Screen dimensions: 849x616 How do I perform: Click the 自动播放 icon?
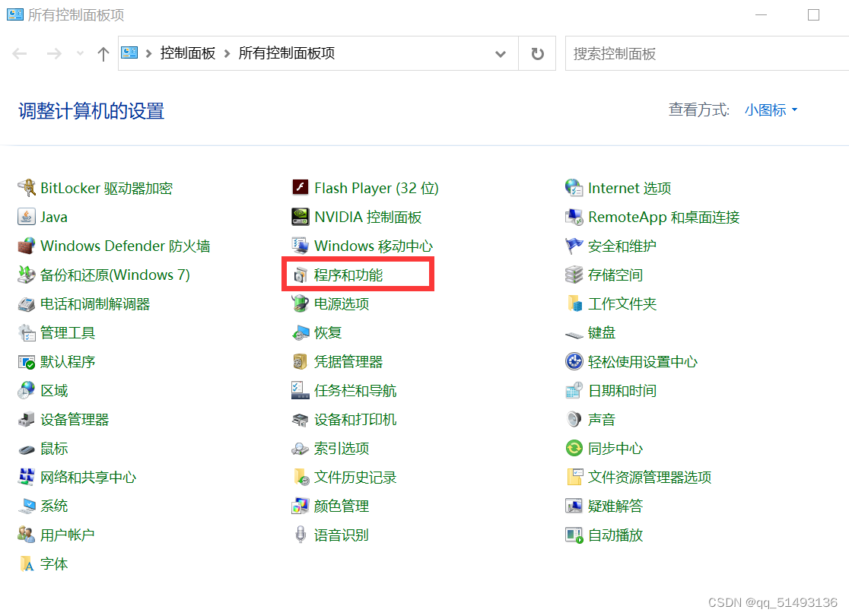pyautogui.click(x=574, y=535)
